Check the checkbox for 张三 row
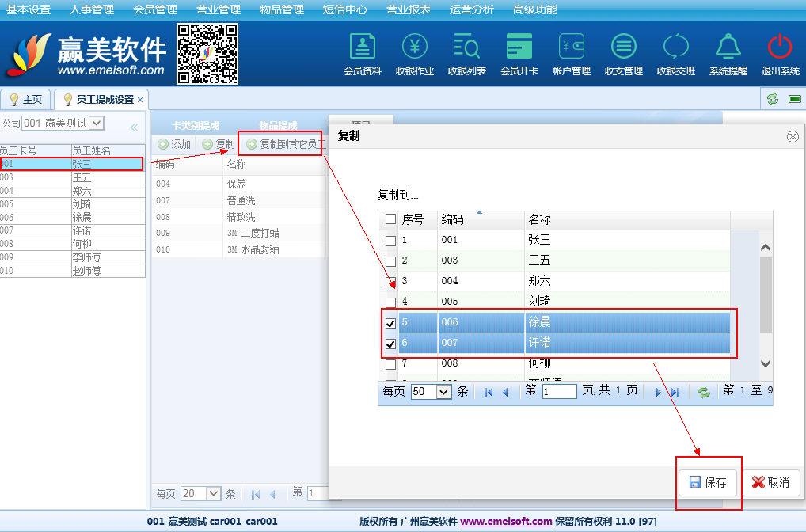Screen dimensions: 806x532 pos(390,241)
